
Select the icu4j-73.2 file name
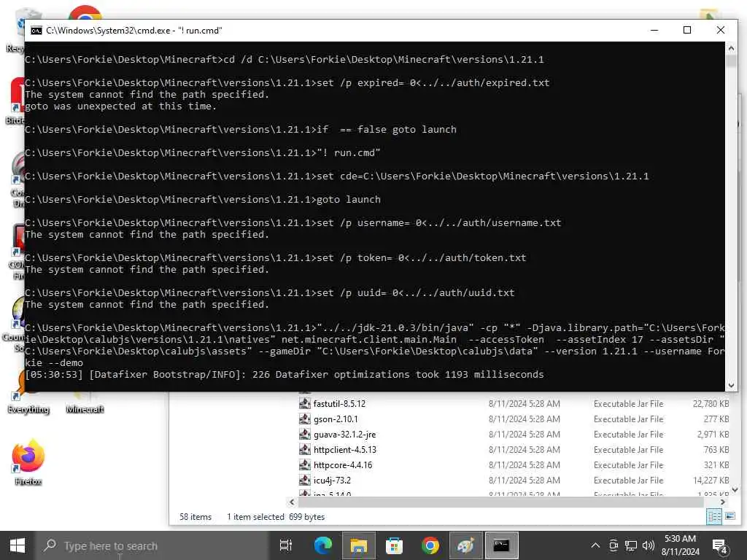point(332,480)
